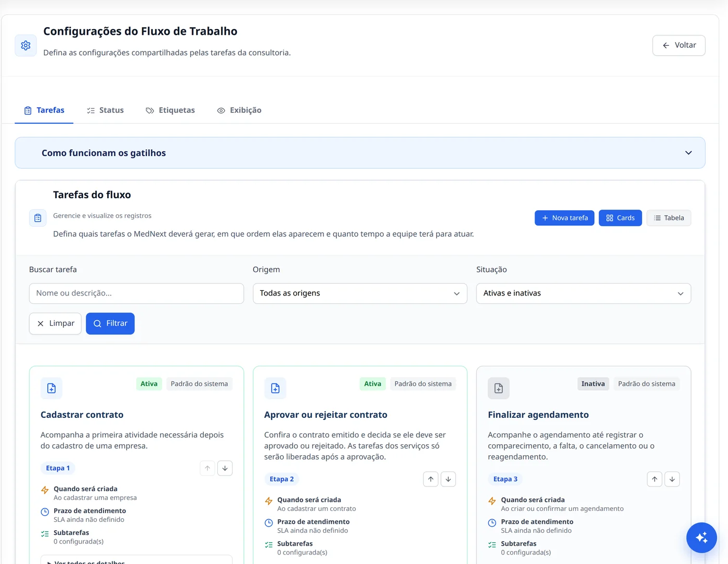Switch to the Status tab

[105, 110]
